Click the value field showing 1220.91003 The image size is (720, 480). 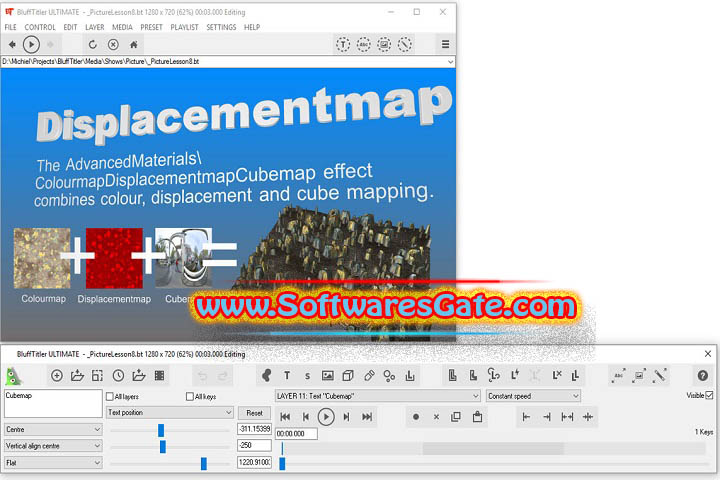click(254, 462)
